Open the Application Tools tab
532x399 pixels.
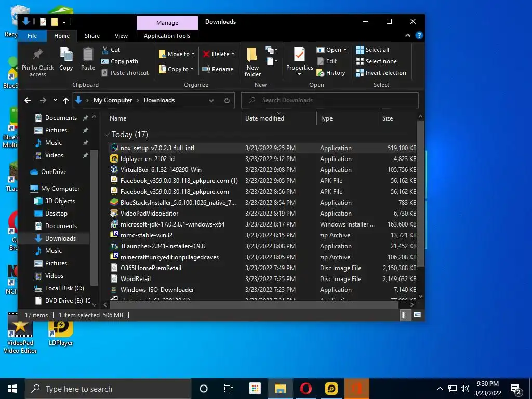click(167, 36)
